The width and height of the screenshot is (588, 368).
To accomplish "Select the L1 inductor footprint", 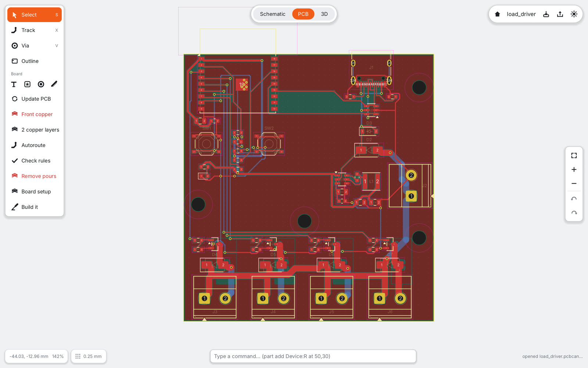I will (371, 181).
